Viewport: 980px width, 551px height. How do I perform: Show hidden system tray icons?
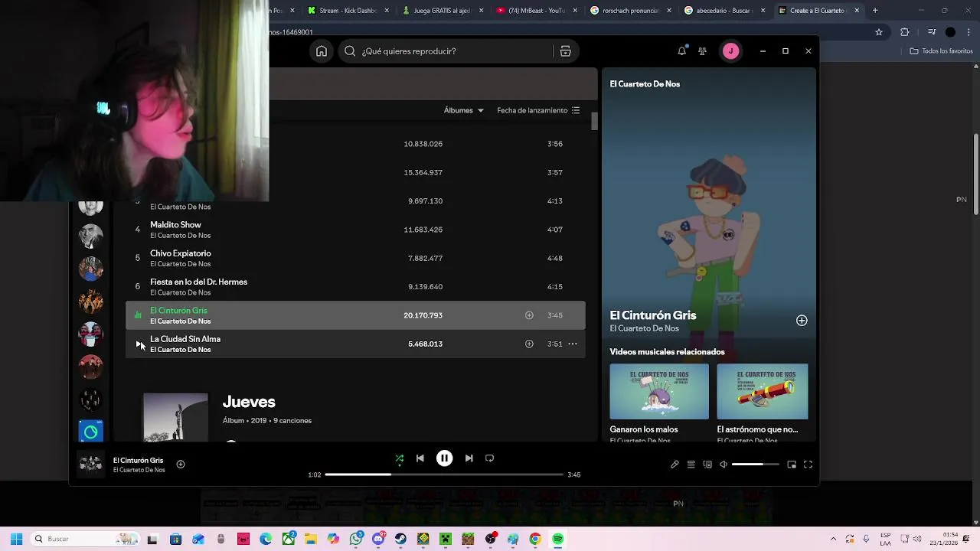832,539
